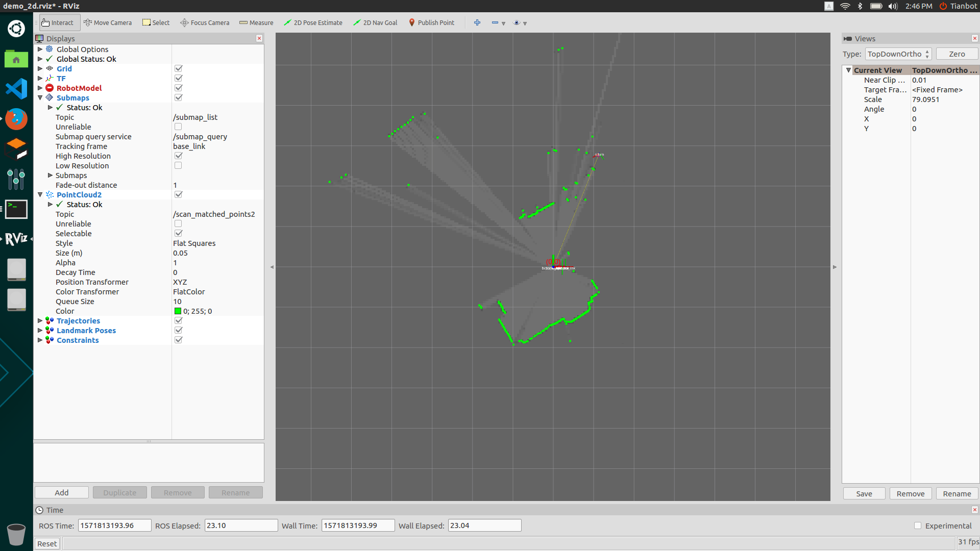The image size is (980, 551).
Task: Open Terminal from the dock
Action: click(16, 209)
